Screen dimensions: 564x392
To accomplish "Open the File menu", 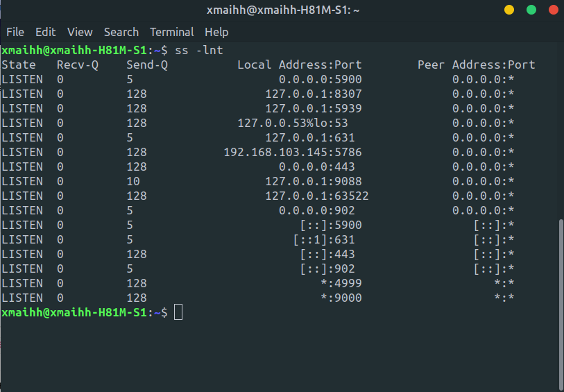I will (15, 32).
